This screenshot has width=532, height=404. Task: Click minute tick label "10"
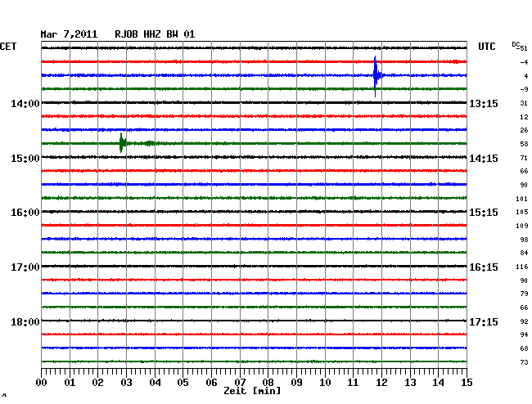(325, 383)
